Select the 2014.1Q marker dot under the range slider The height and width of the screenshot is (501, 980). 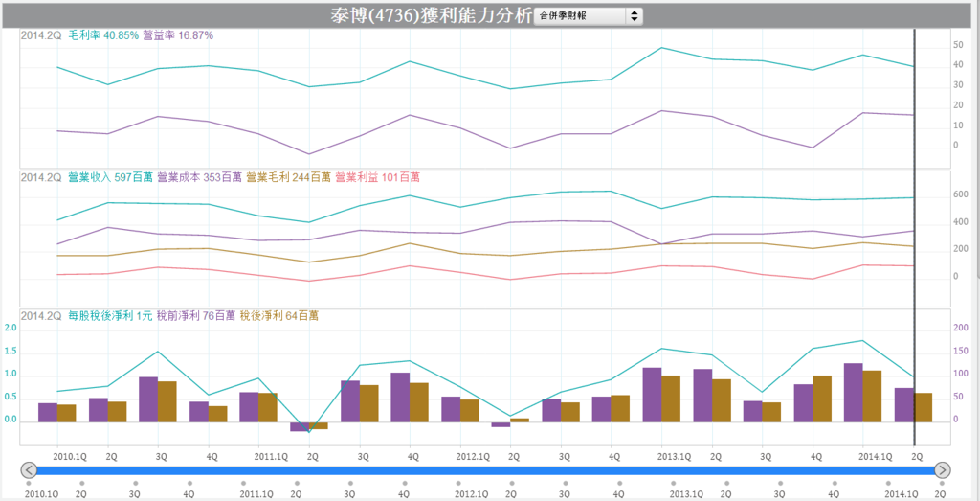[x=887, y=484]
